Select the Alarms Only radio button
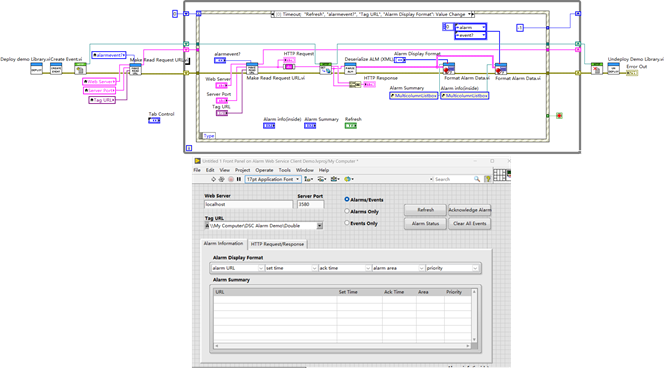666x368 pixels. coord(347,211)
